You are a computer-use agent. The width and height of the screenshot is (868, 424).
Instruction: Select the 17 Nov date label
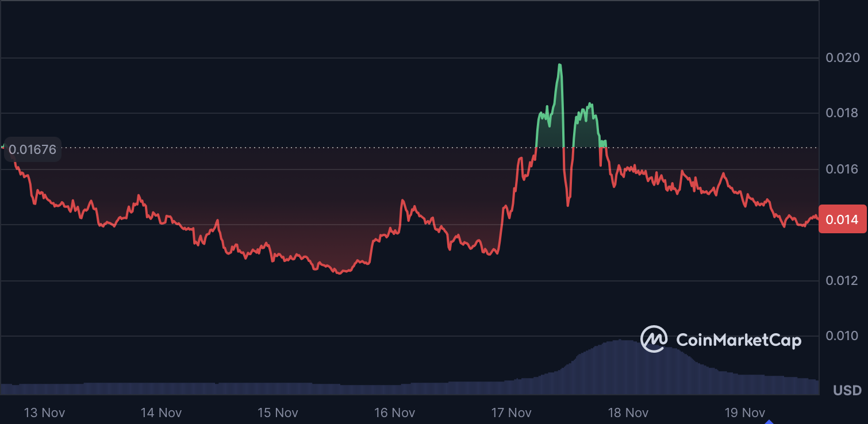(512, 413)
